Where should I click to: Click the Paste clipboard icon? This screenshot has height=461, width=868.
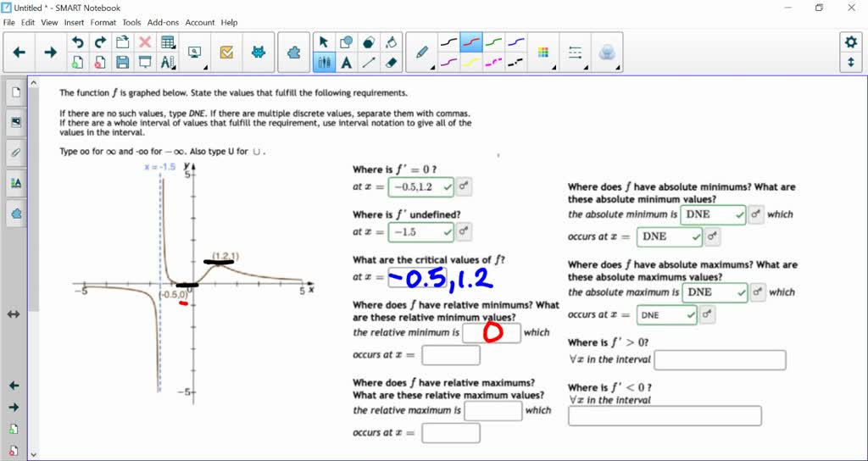tap(122, 42)
